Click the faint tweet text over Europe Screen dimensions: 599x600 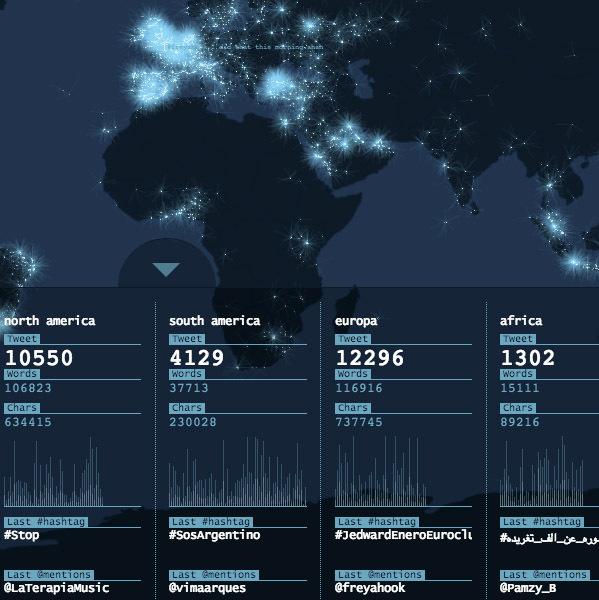[x=243, y=47]
